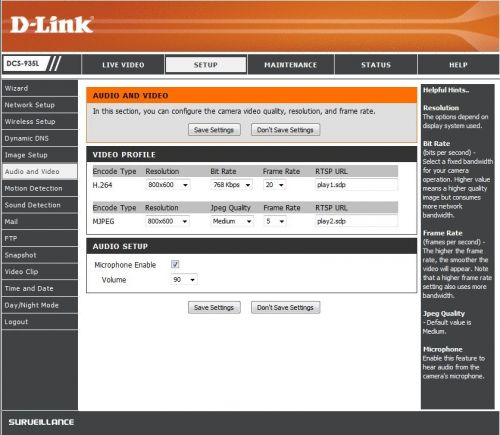This screenshot has width=500, height=435.
Task: Open FTP settings page
Action: tap(40, 238)
